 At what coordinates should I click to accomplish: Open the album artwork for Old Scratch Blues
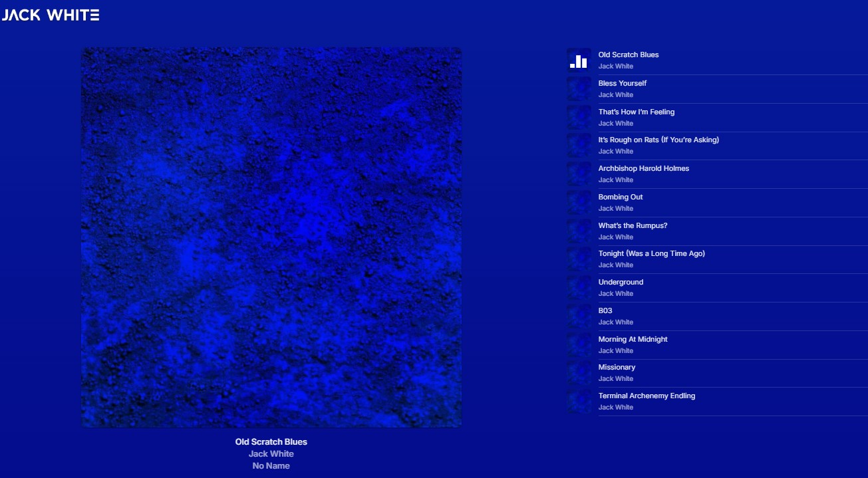tap(271, 236)
